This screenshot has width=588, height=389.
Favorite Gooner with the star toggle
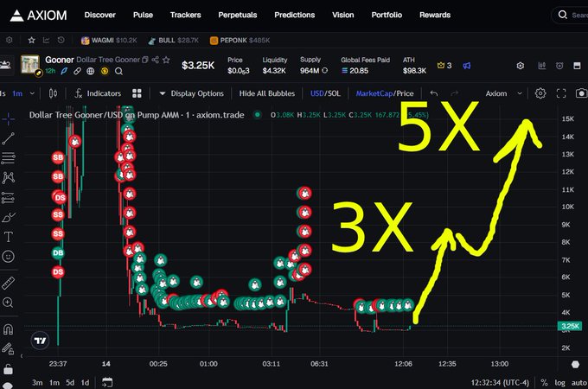tap(166, 60)
